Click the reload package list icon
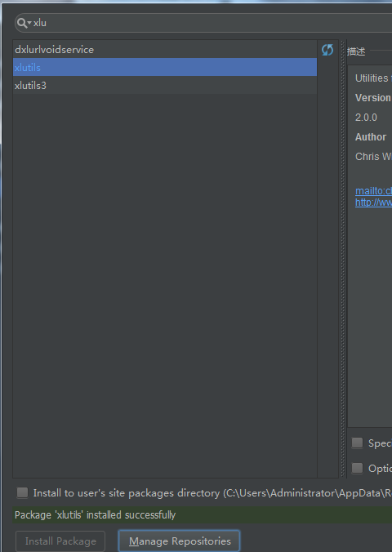 click(327, 50)
